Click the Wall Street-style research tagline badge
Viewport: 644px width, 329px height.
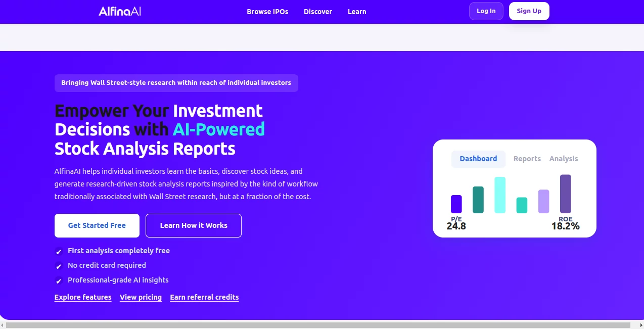pos(176,83)
